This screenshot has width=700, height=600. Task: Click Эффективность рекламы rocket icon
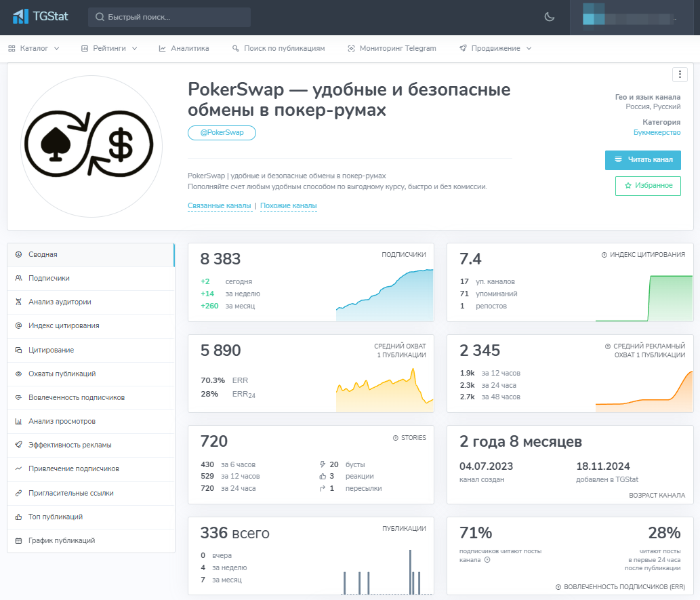[18, 445]
